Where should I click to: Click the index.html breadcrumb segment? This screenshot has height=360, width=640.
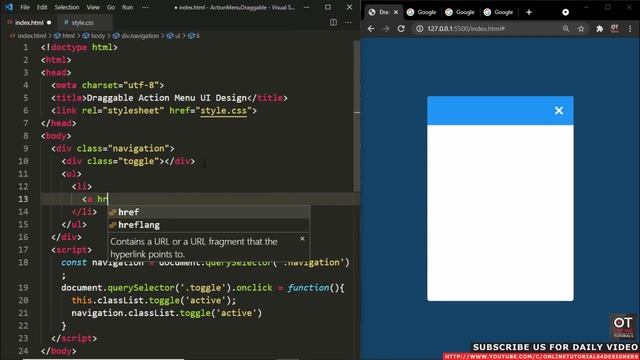tap(28, 36)
